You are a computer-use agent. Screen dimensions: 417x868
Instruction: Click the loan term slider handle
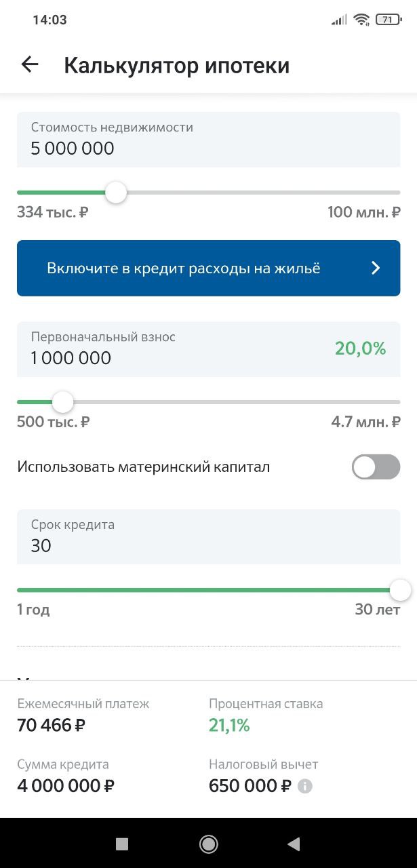[x=400, y=590]
